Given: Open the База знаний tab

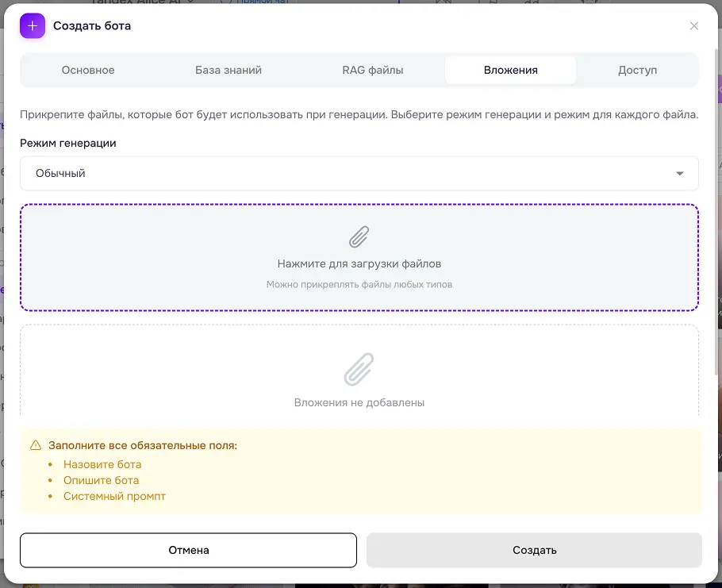Looking at the screenshot, I should [229, 70].
